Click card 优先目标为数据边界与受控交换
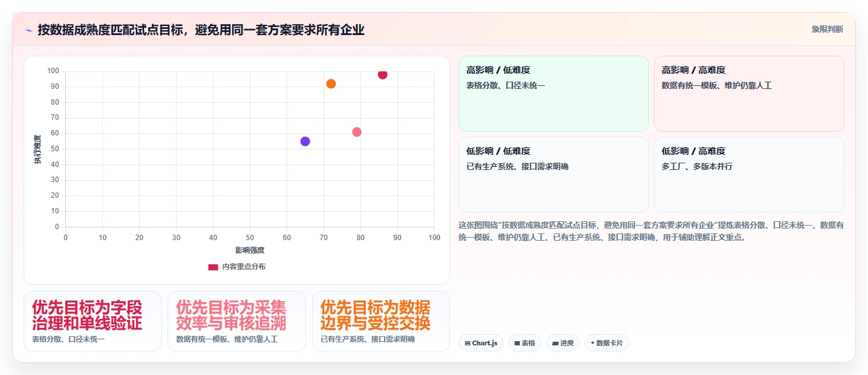The width and height of the screenshot is (868, 375). click(x=381, y=321)
